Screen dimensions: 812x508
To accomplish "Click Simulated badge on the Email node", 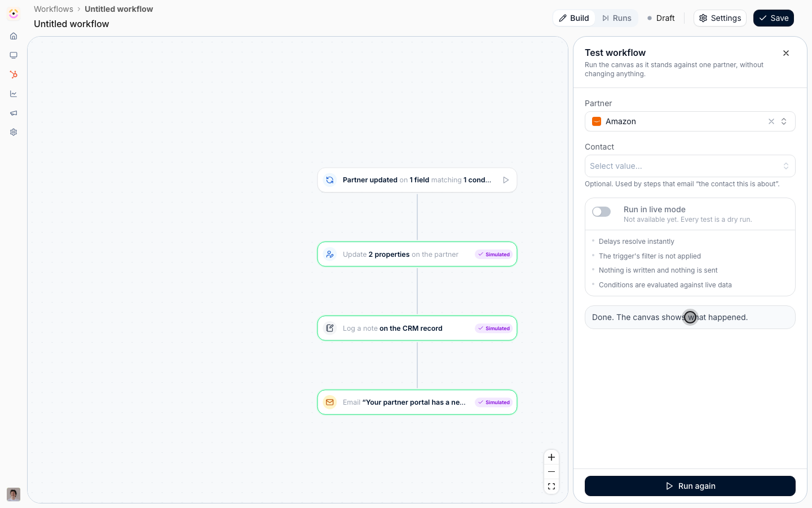I will click(494, 402).
